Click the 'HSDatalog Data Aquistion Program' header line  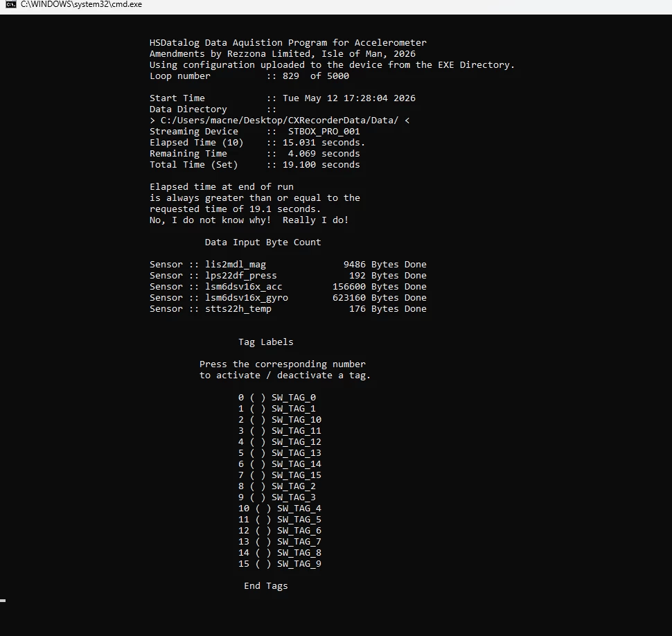288,43
